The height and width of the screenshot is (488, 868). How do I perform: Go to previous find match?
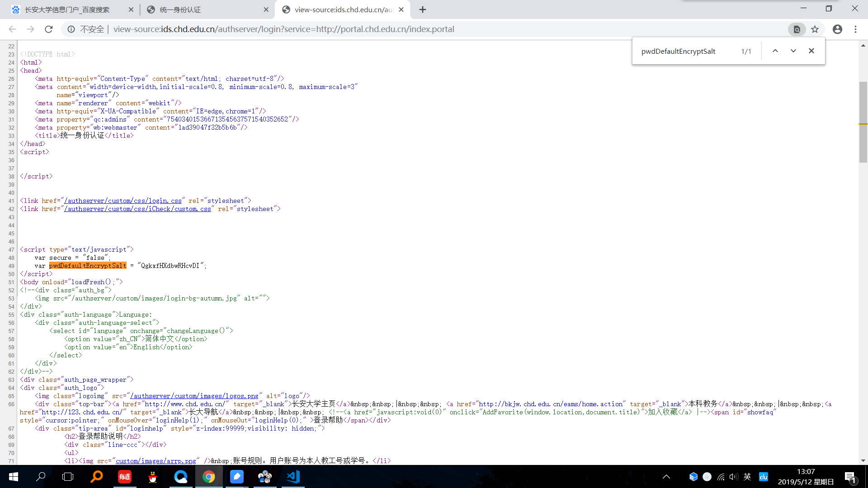pos(775,51)
